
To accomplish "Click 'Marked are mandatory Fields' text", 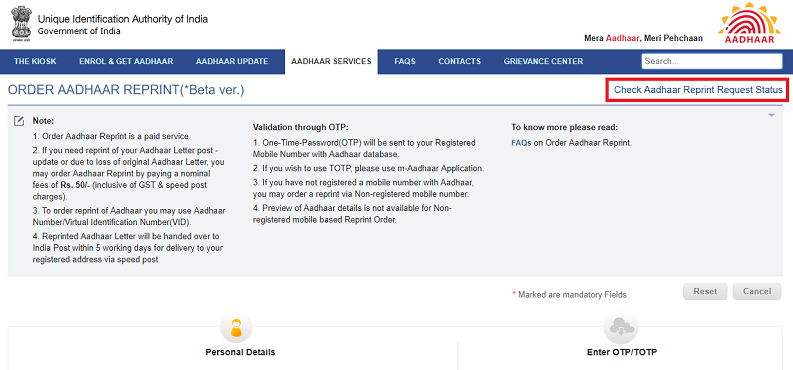I will point(572,295).
